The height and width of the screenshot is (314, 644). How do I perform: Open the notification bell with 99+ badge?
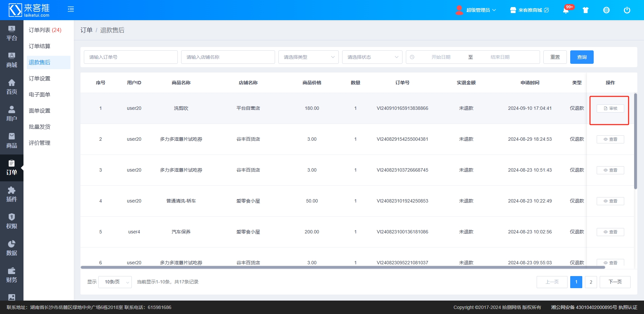pos(566,10)
